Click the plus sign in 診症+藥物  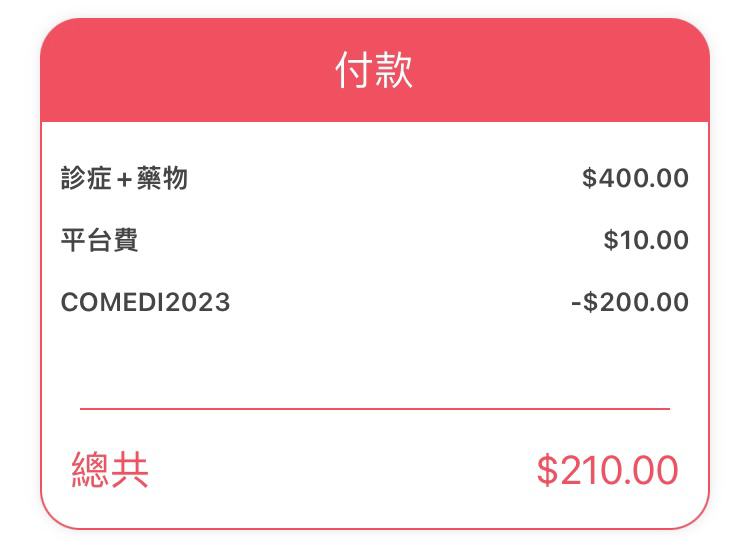[124, 180]
